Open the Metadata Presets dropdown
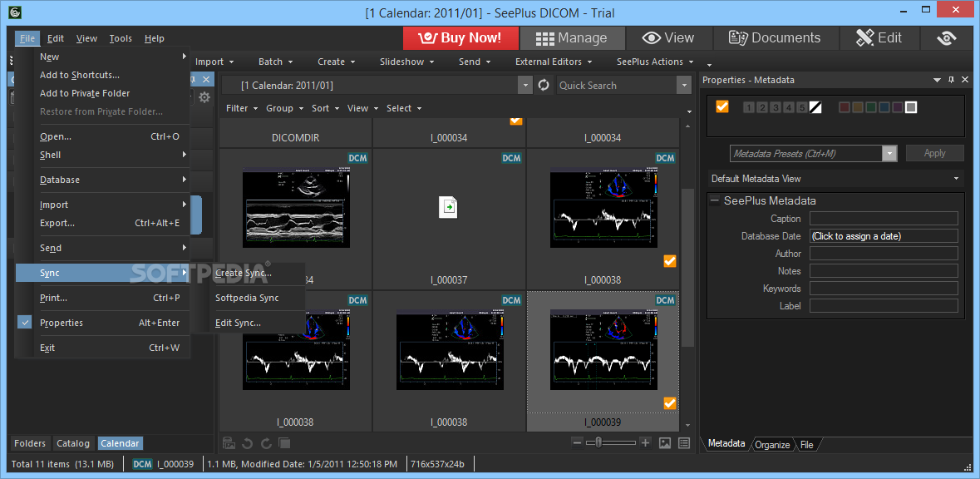The image size is (980, 479). (889, 153)
